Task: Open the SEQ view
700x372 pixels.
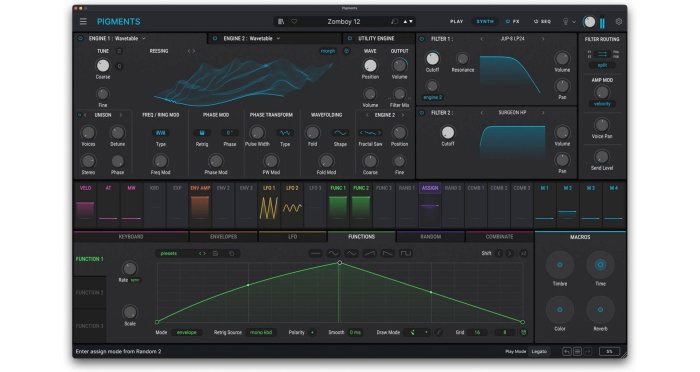Action: (542, 21)
